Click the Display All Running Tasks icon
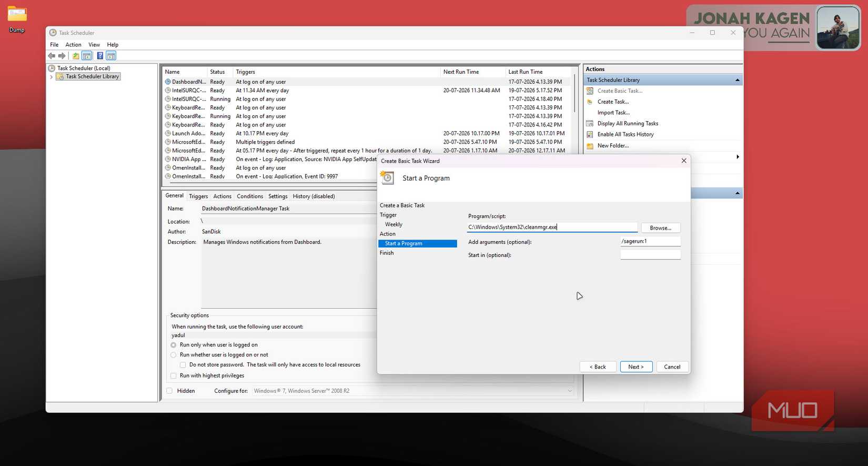 tap(590, 124)
